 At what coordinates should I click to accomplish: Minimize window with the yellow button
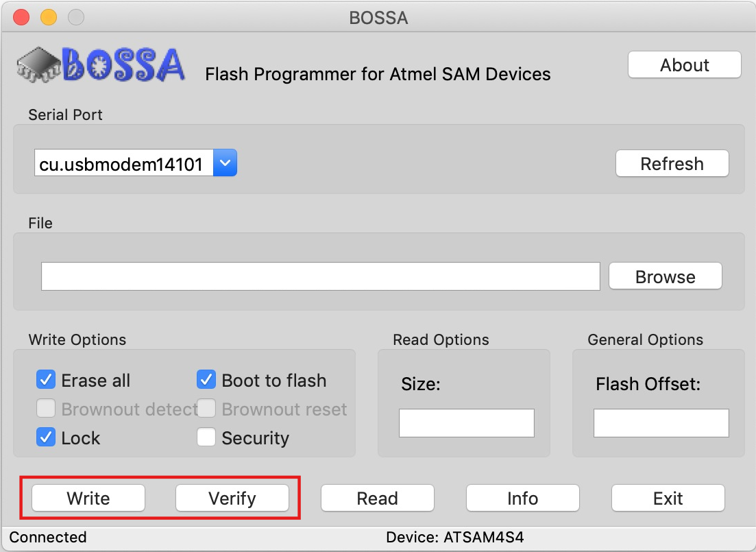[49, 17]
